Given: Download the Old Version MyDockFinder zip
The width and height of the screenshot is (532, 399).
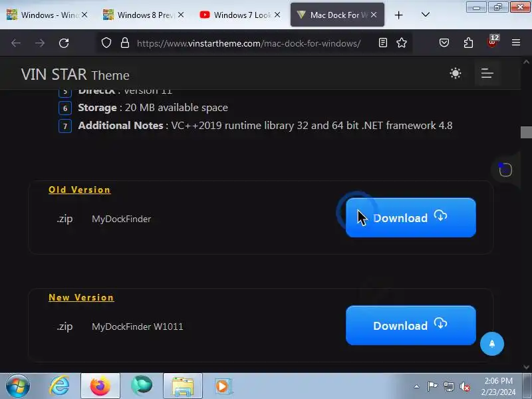Looking at the screenshot, I should coord(410,217).
